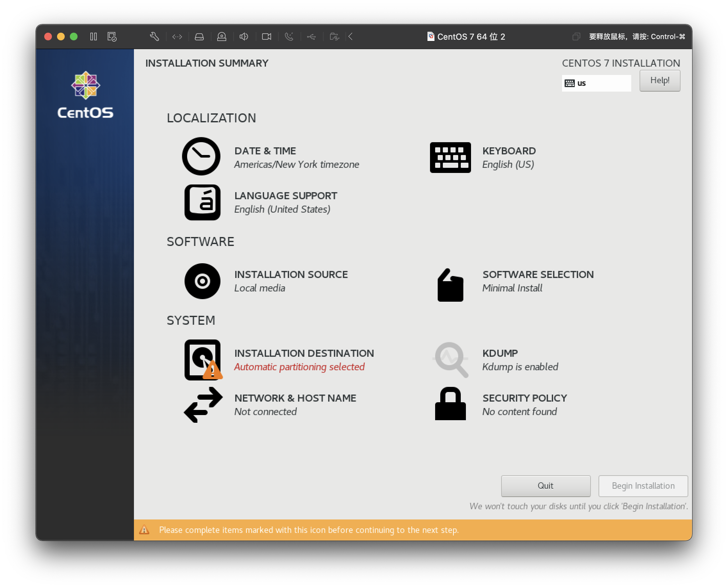The width and height of the screenshot is (728, 588).
Task: Open Date & Time clock icon
Action: (x=201, y=156)
